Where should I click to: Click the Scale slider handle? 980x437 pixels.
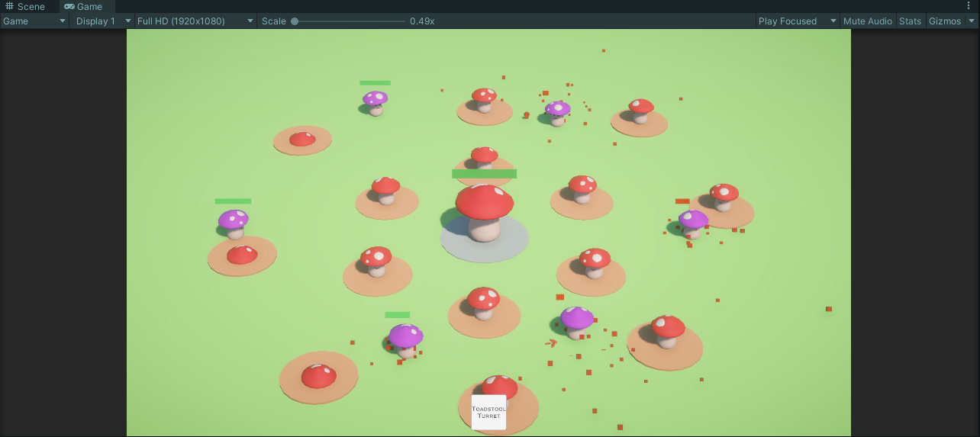point(295,21)
